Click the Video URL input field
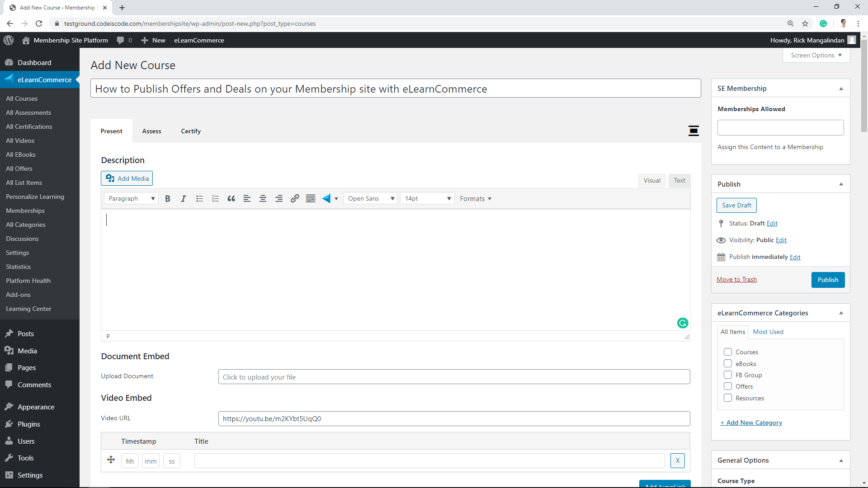Screen dimensions: 868x488 click(x=454, y=419)
